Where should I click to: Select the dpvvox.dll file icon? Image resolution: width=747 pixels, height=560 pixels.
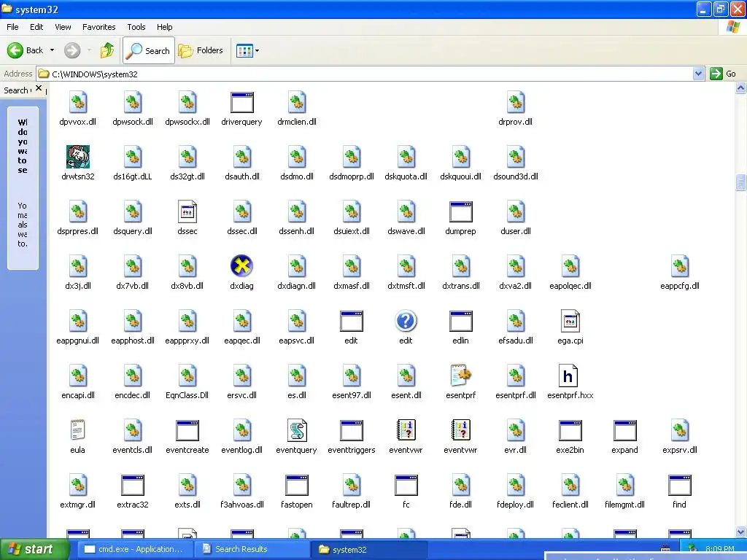pyautogui.click(x=77, y=102)
